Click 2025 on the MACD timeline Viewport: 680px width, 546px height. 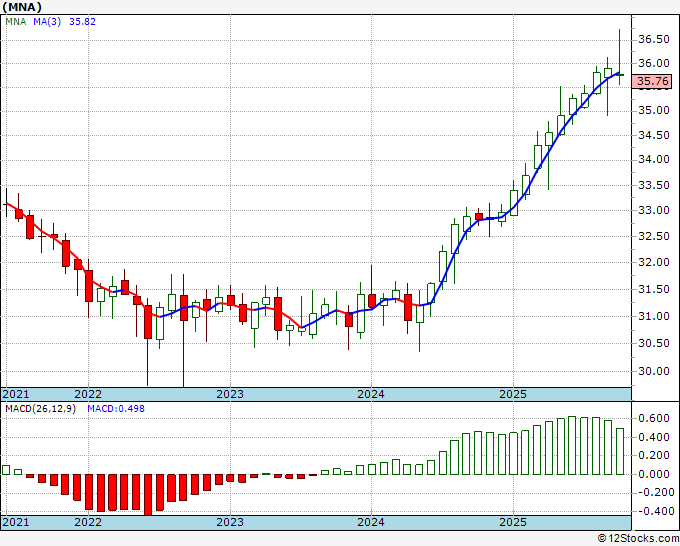[x=513, y=522]
